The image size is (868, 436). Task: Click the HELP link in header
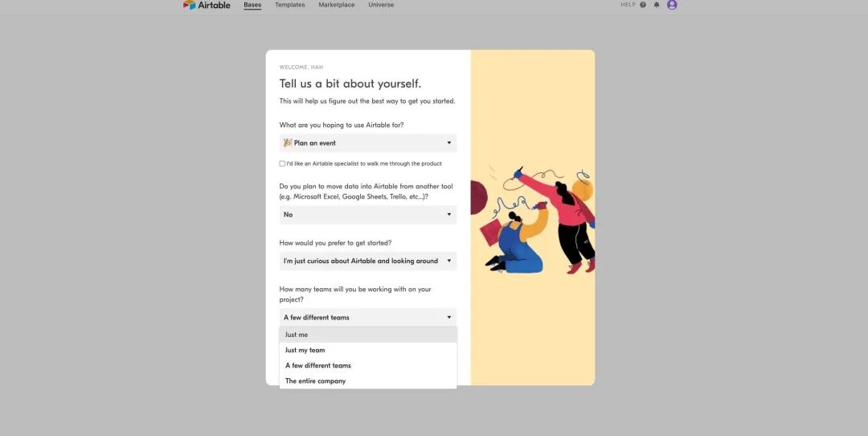628,5
